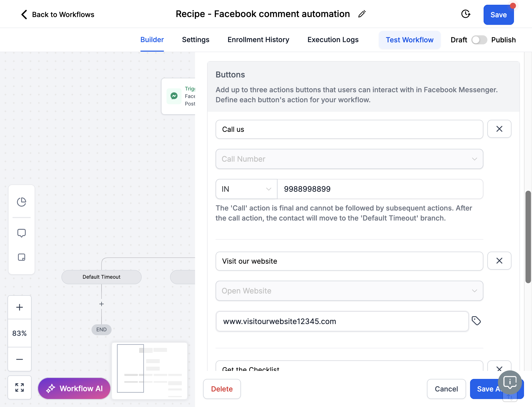Edit workflow name with pencil icon
532x407 pixels.
click(x=362, y=14)
